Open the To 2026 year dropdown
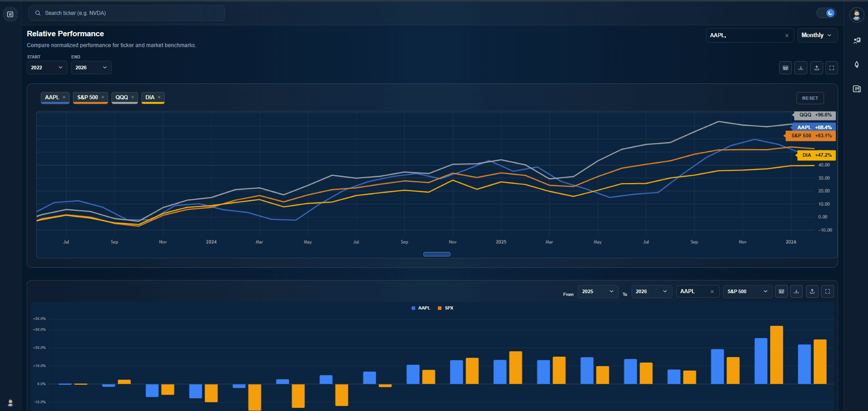The image size is (868, 411). tap(652, 291)
